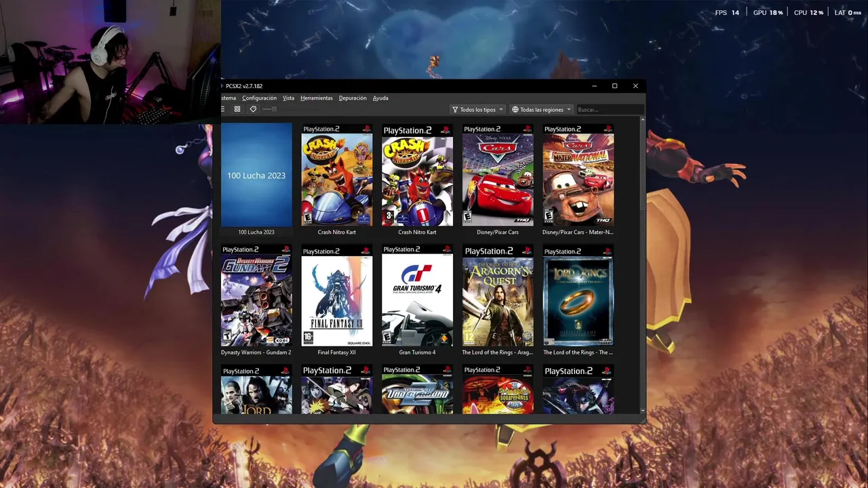Viewport: 868px width, 488px height.
Task: Select the Need for Speed Underground 2 cover
Action: pyautogui.click(x=417, y=389)
